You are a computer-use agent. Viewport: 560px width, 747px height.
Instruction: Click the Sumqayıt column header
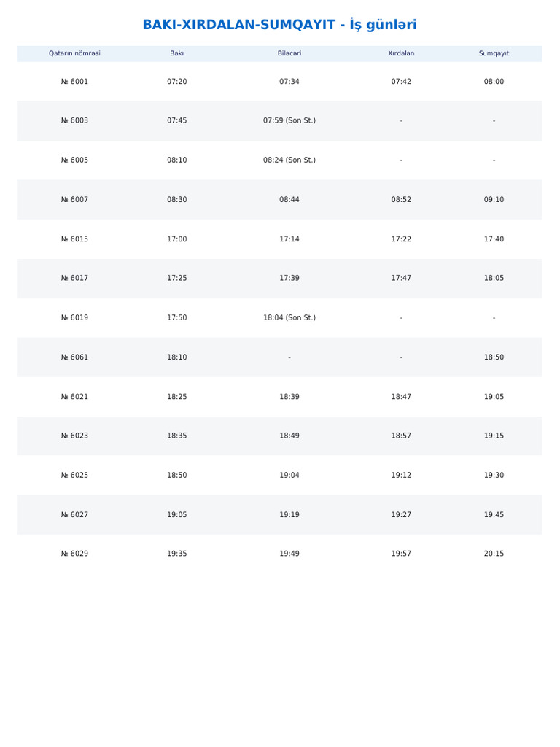[494, 53]
